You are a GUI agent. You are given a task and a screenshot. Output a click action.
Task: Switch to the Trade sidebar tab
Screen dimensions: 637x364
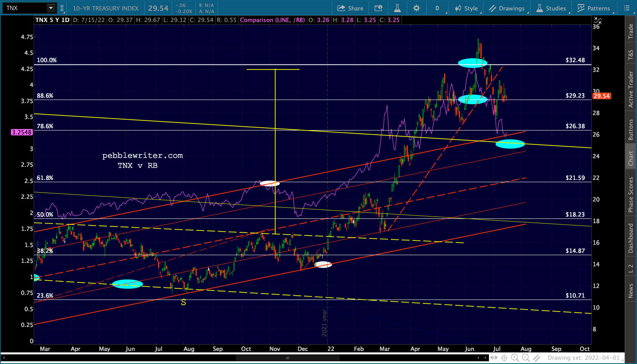(x=631, y=31)
